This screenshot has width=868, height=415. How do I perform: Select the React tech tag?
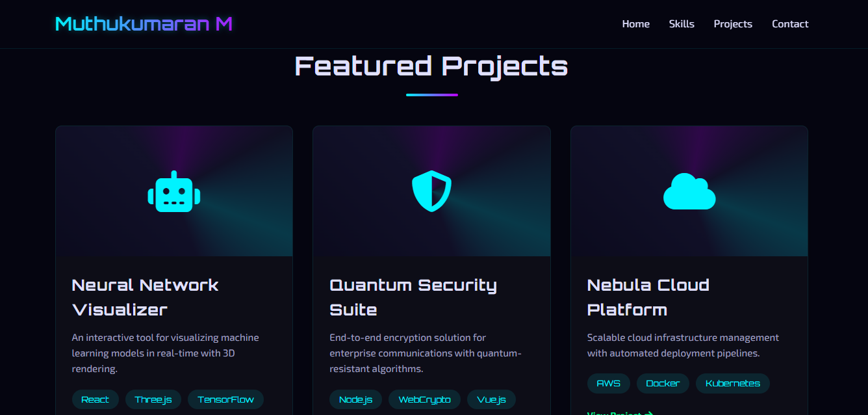tap(95, 399)
